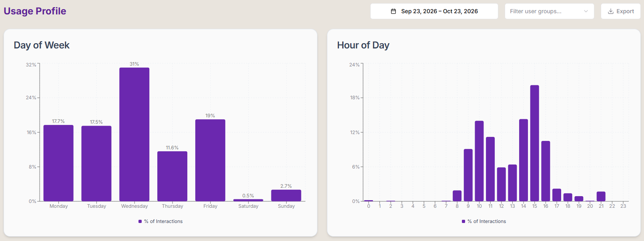Click the legend swatch in Day of Week chart
This screenshot has height=241, width=644.
(x=140, y=221)
